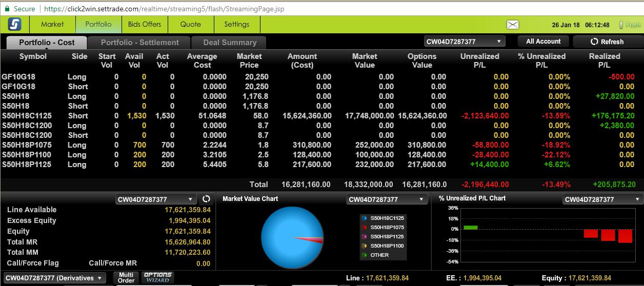Click the Realized P/L column header
Screen dimensions: 644x286
(x=605, y=60)
